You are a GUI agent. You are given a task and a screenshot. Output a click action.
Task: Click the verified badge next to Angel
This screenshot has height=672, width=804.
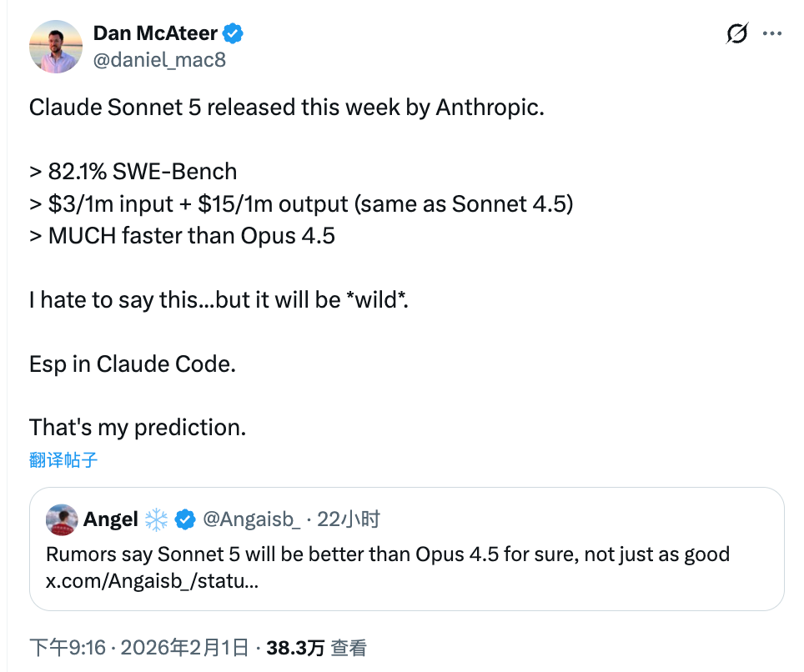pos(184,519)
